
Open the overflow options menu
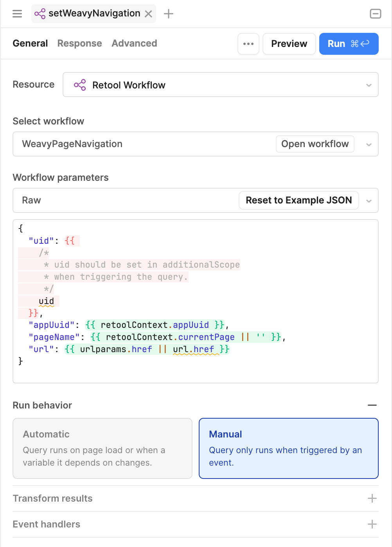pyautogui.click(x=248, y=44)
